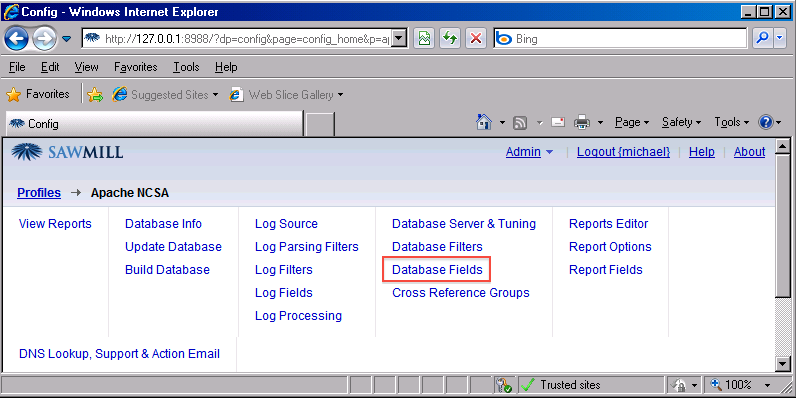Click the New Tab button
The height and width of the screenshot is (398, 796).
319,124
